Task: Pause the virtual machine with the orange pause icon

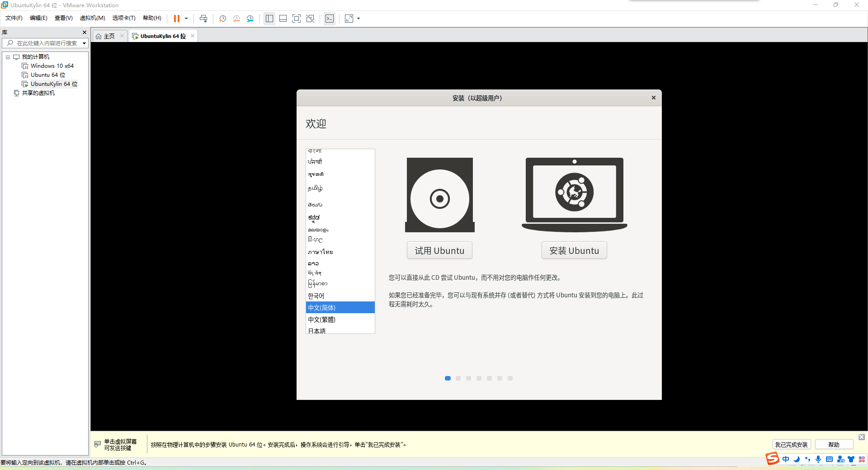Action: pos(177,19)
